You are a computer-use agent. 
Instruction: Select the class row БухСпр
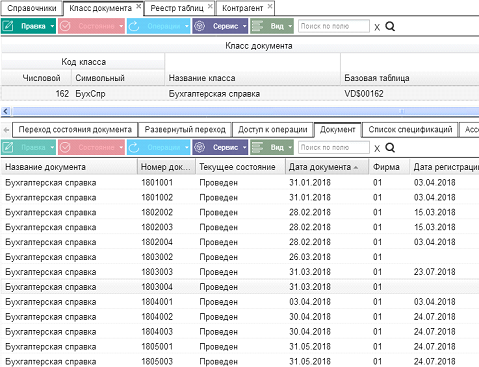click(240, 94)
